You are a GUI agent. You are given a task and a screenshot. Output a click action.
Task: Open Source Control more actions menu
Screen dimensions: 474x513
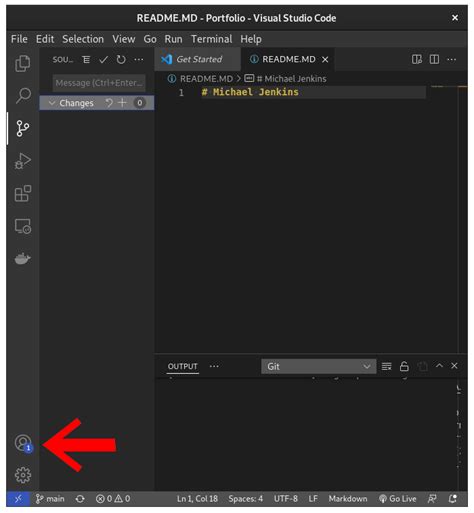[139, 60]
